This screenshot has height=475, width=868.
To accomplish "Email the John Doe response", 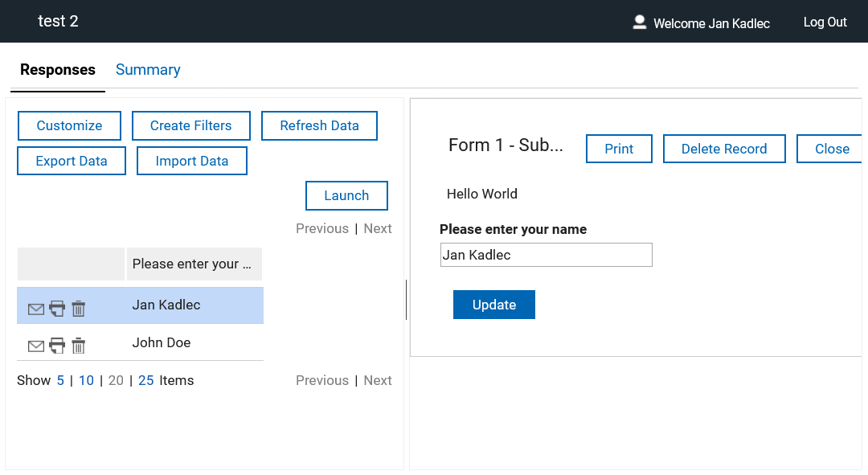I will point(36,346).
